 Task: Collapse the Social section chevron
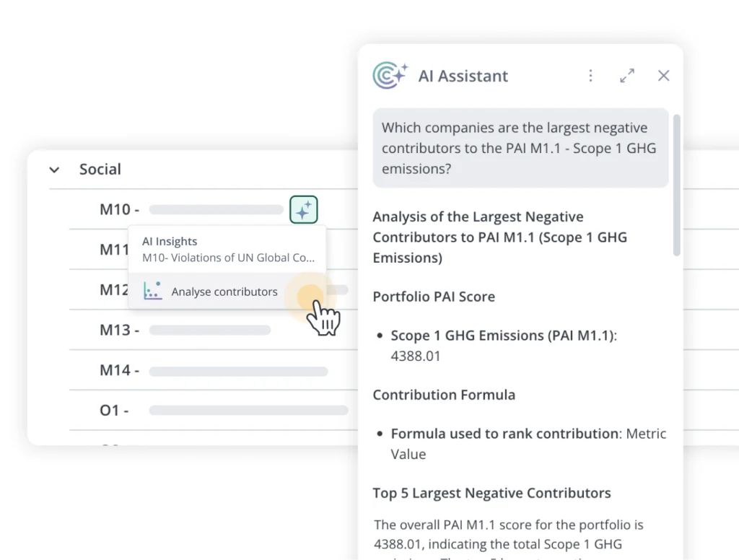click(x=54, y=170)
